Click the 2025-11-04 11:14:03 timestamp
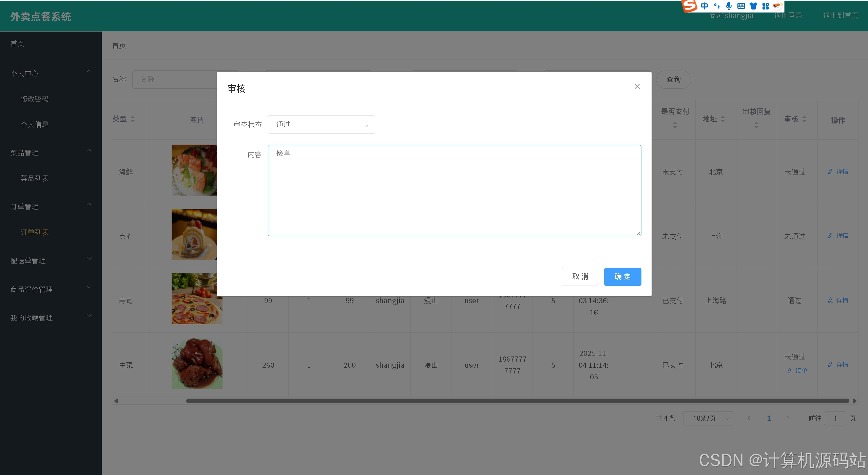This screenshot has width=868, height=475. (594, 365)
